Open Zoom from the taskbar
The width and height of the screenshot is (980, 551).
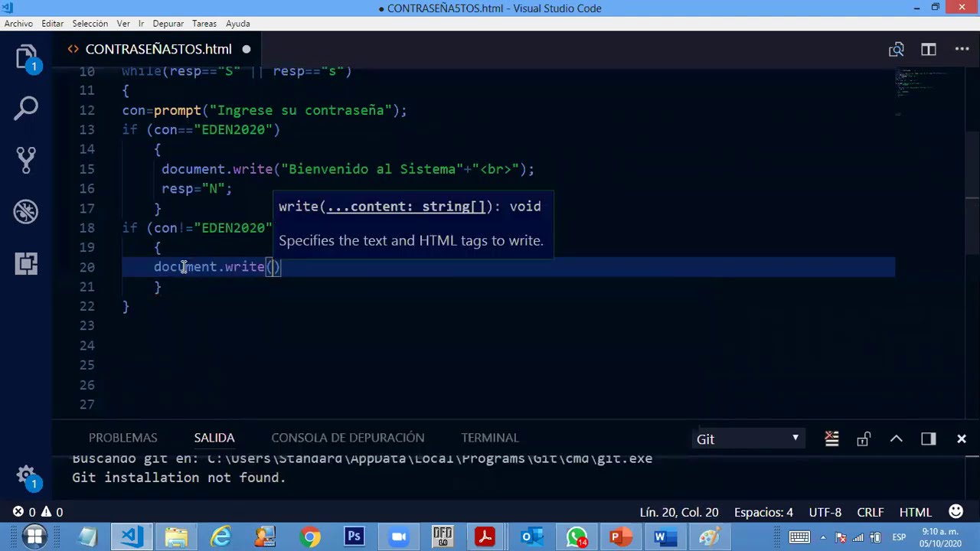tap(398, 536)
